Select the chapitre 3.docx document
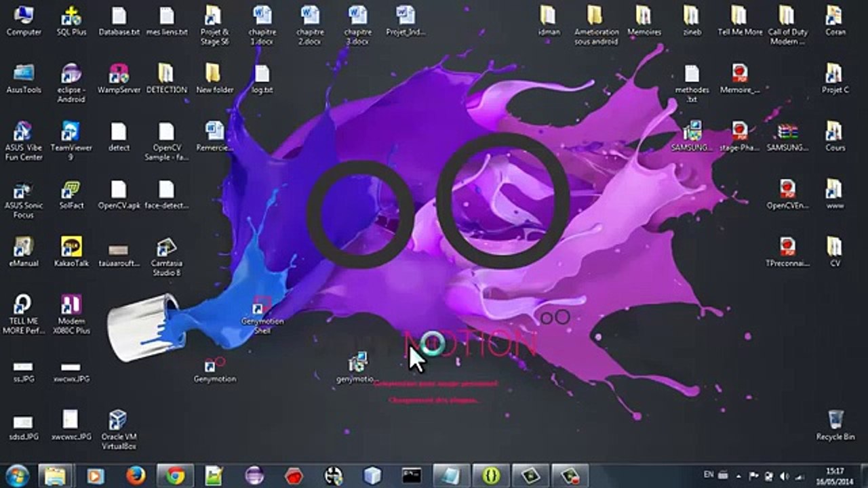 [x=357, y=26]
